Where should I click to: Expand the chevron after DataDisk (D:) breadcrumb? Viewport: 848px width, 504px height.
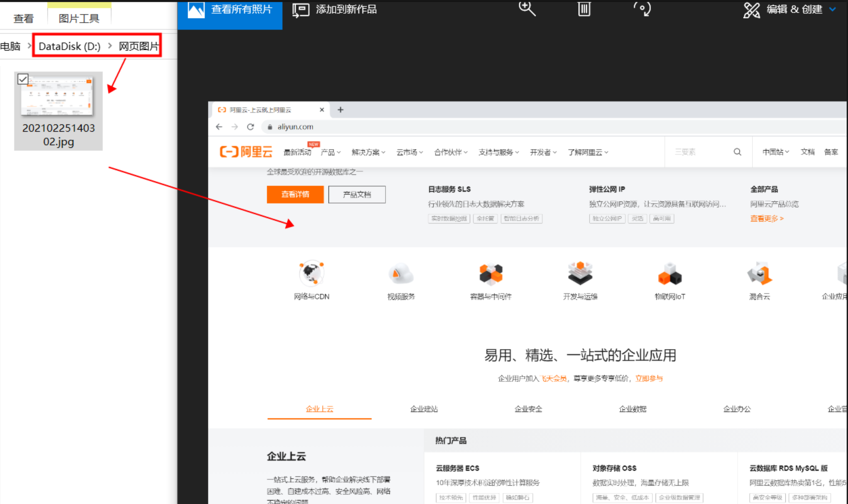pyautogui.click(x=110, y=47)
